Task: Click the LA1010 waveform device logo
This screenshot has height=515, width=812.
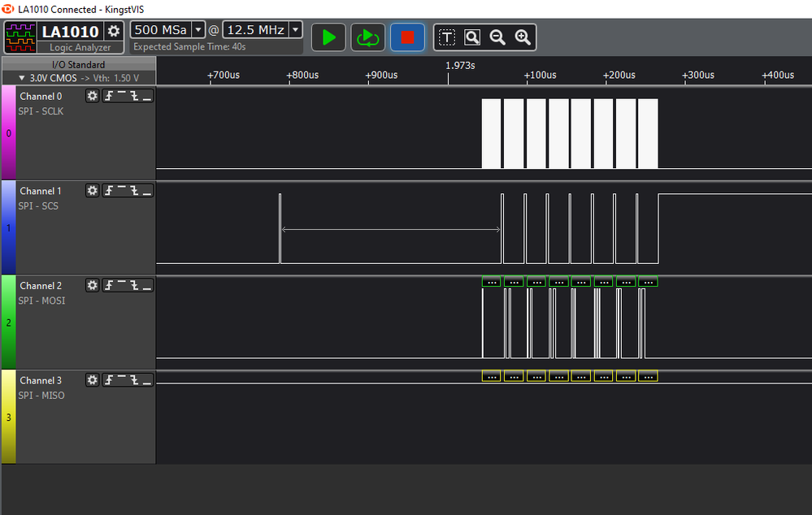Action: (20, 37)
